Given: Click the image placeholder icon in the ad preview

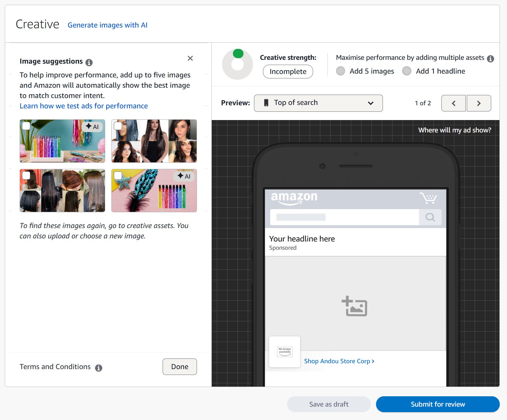Looking at the screenshot, I should pyautogui.click(x=355, y=306).
